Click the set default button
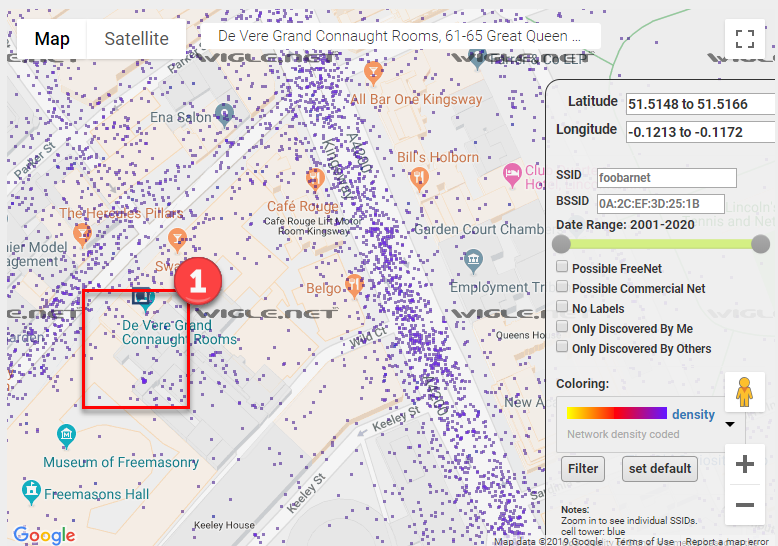The height and width of the screenshot is (546, 778). point(660,469)
